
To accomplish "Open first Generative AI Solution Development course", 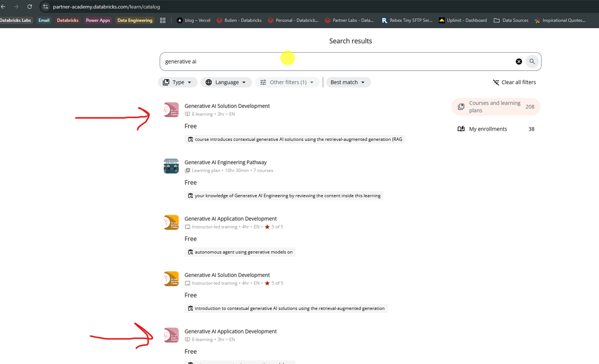I will (x=227, y=106).
